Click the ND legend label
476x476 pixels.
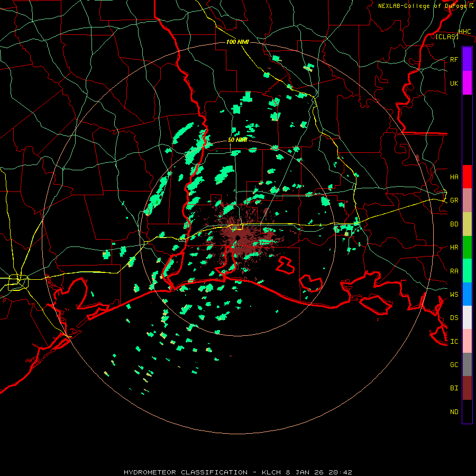pyautogui.click(x=454, y=412)
